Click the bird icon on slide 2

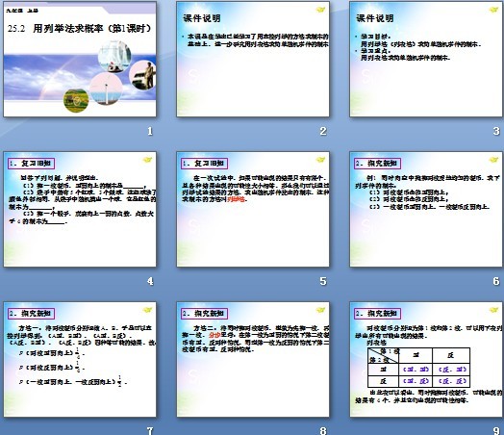point(320,10)
